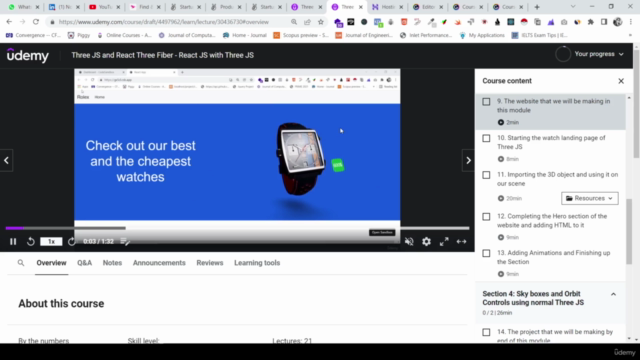This screenshot has height=360, width=640.
Task: Check lecture 11 Importing 3D object checkbox
Action: click(486, 175)
